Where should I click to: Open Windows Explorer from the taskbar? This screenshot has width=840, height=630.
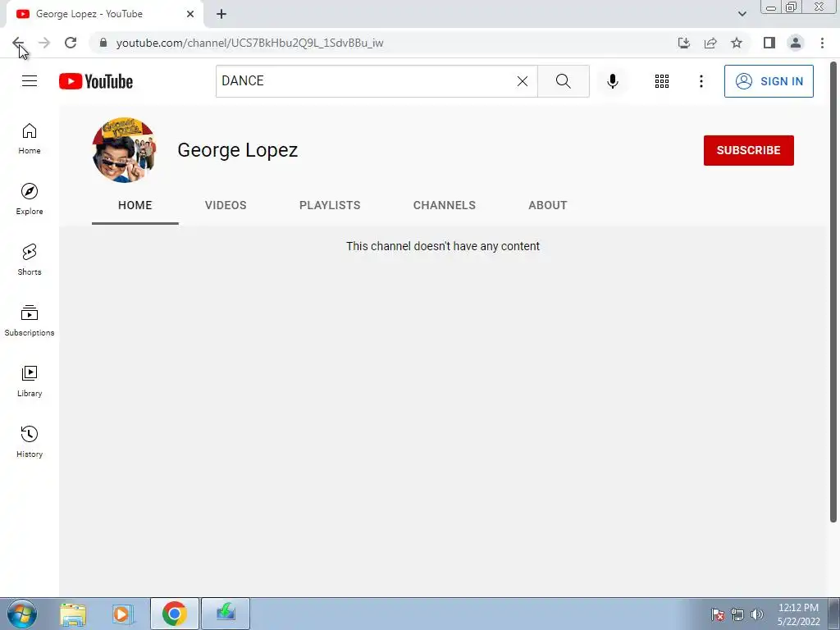(73, 614)
